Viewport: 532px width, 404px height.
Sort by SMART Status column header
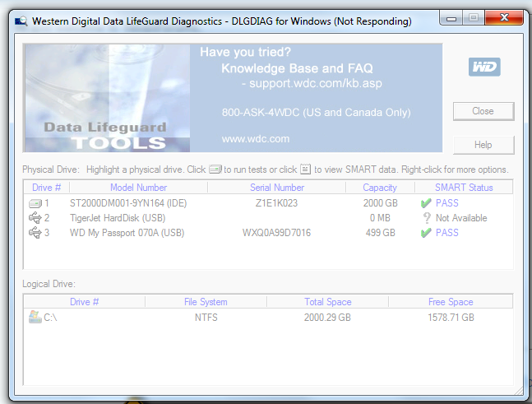tap(464, 188)
